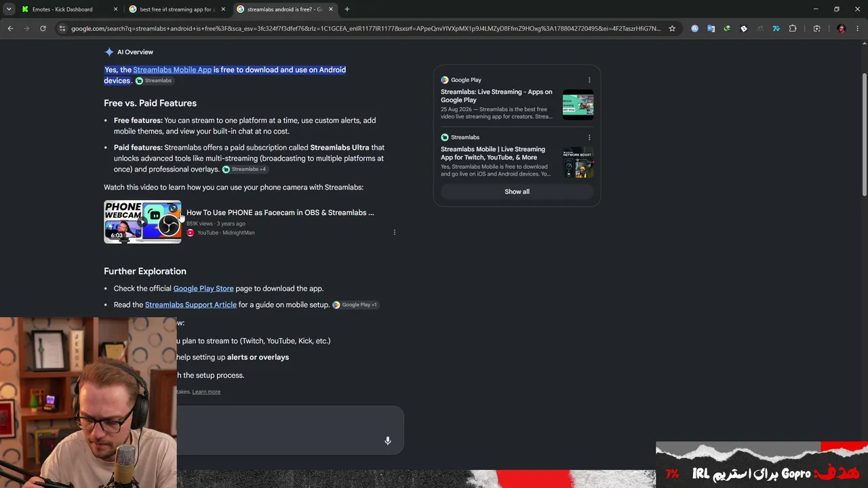868x488 pixels.
Task: Click the Learn more link
Action: point(206,392)
